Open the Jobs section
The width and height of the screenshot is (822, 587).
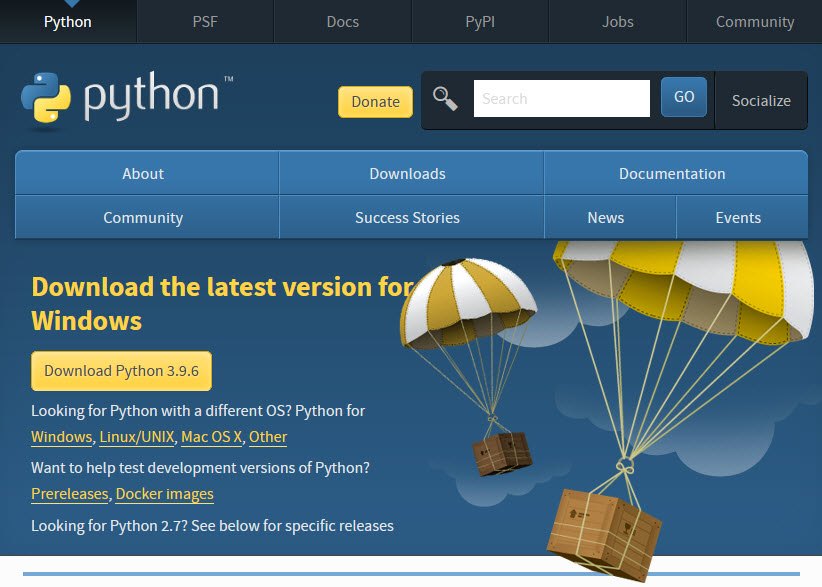pos(617,21)
